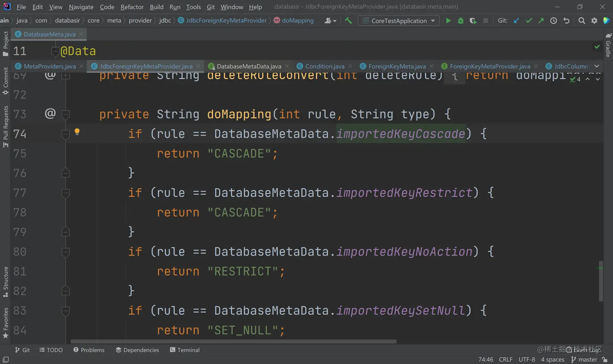The height and width of the screenshot is (364, 613).
Task: Close the DatabaseMeta.java tab
Action: click(x=81, y=34)
